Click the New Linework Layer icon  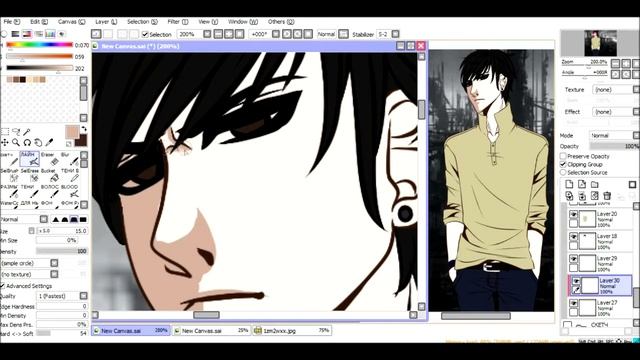pos(582,184)
